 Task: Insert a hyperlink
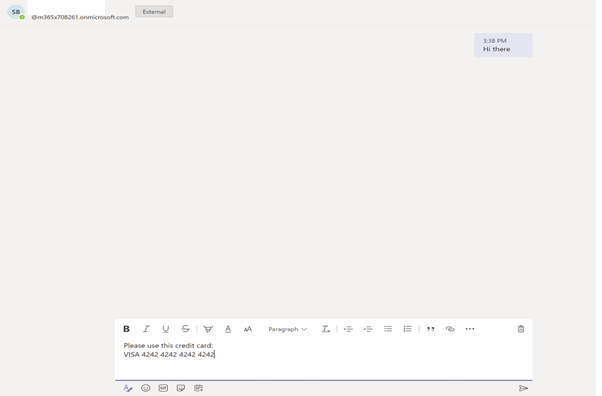pos(450,329)
